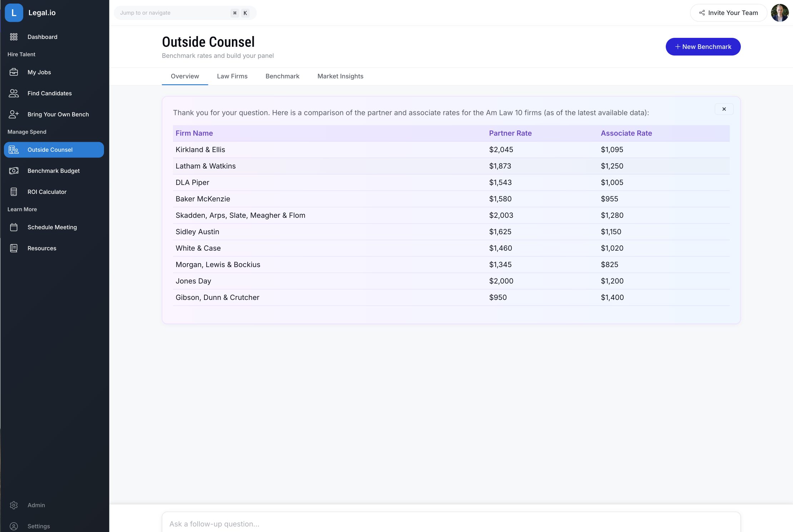Click the Find Candidates people icon
The width and height of the screenshot is (793, 532).
14,93
